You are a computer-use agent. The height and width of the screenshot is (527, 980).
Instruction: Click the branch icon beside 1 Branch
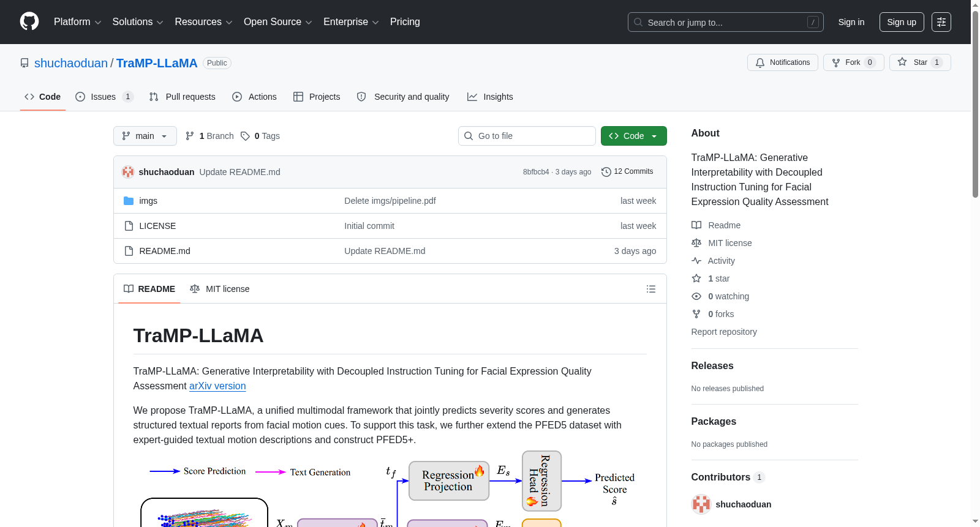(190, 136)
